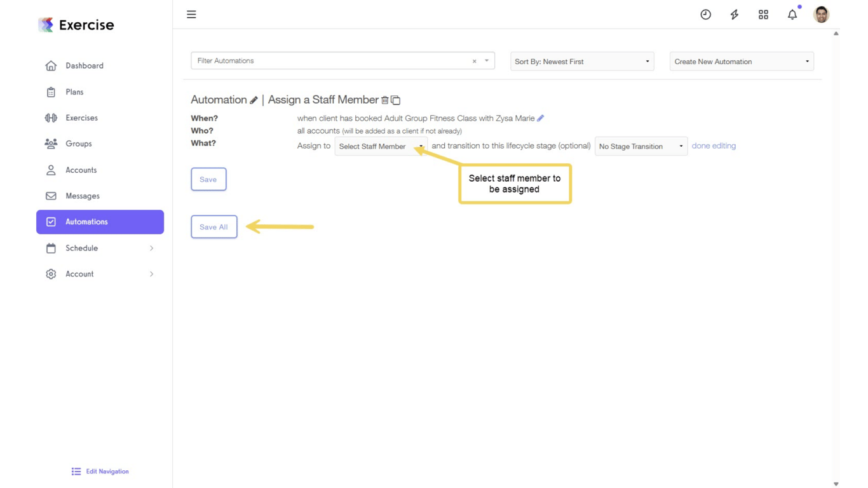The width and height of the screenshot is (868, 488).
Task: Click the Save All button
Action: [x=214, y=226]
